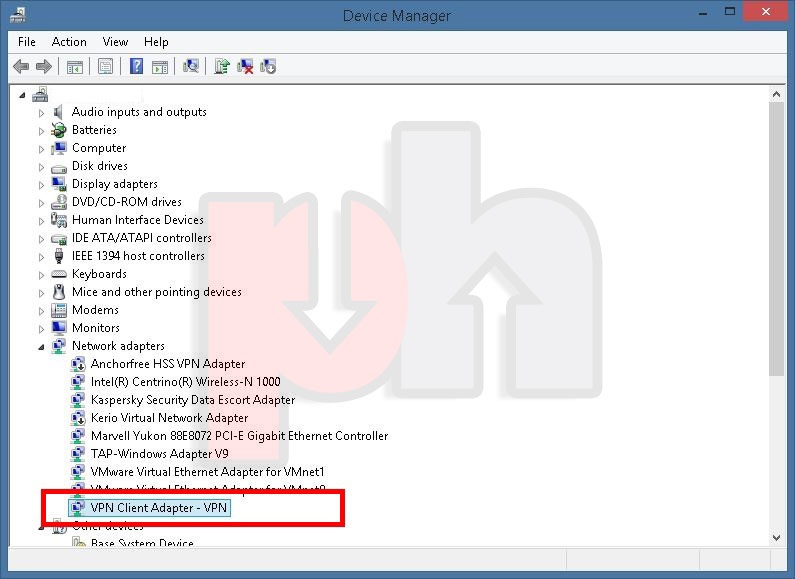Click the IDE ATA/ATAPI controllers label
795x579 pixels.
tap(142, 238)
